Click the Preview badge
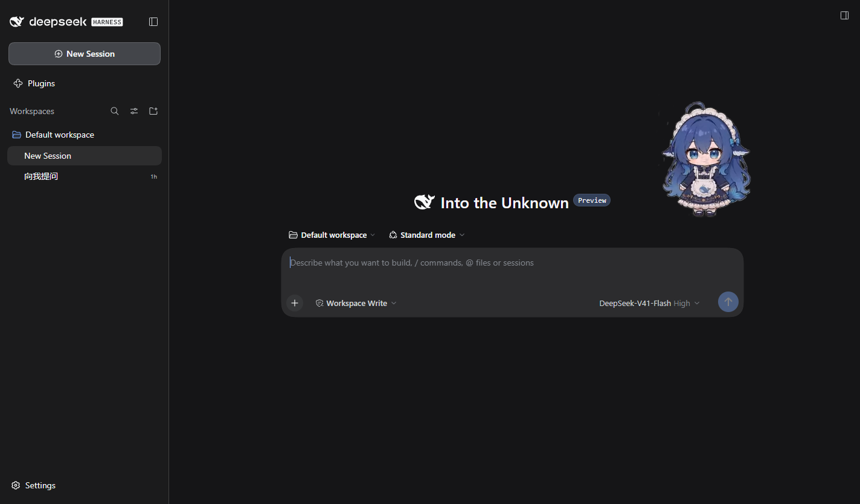This screenshot has height=504, width=860. [592, 200]
